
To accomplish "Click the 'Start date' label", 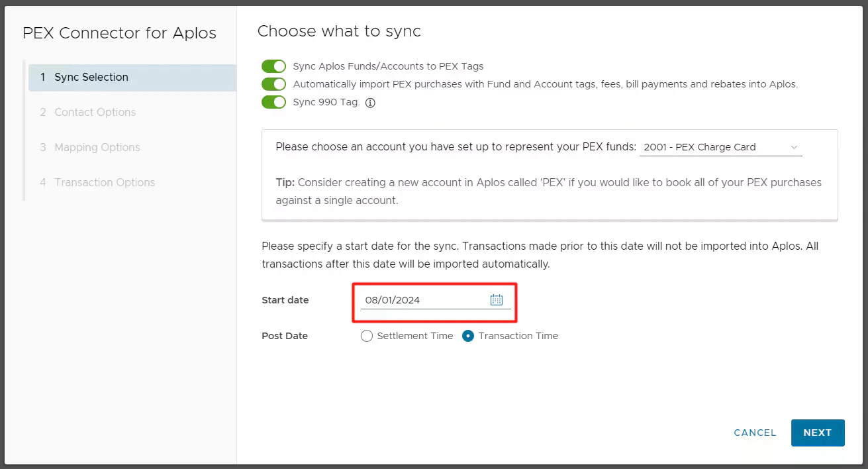I will click(285, 300).
